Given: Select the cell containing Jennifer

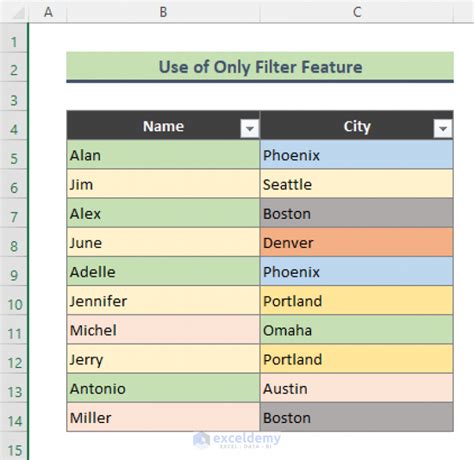Looking at the screenshot, I should coord(163,301).
